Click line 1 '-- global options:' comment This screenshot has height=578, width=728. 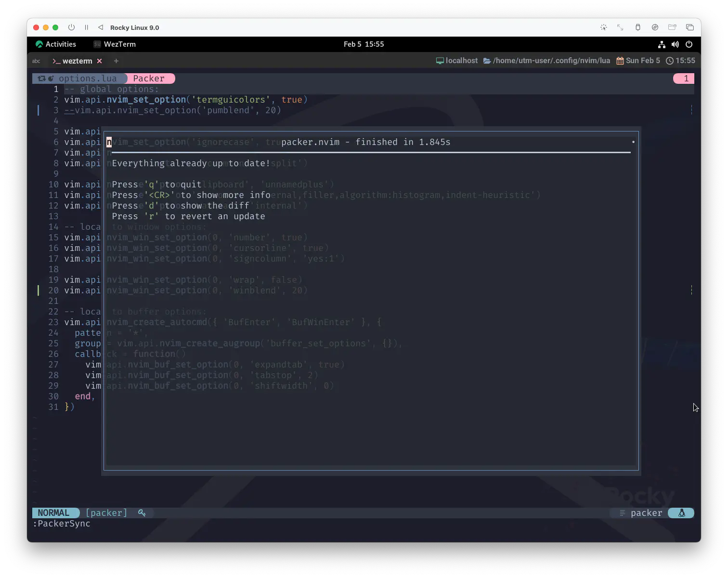pyautogui.click(x=112, y=89)
